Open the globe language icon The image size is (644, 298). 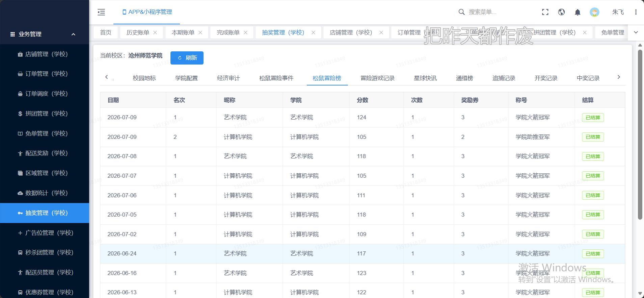click(561, 12)
